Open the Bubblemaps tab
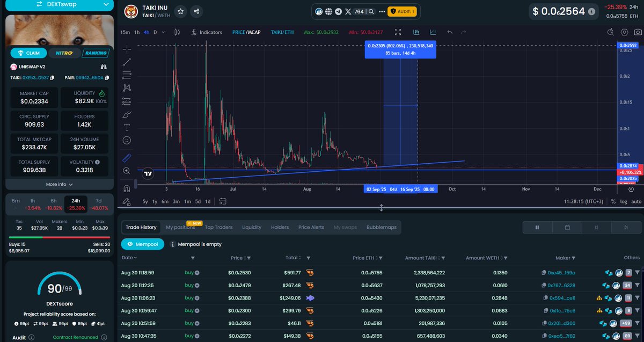Viewport: 644px width, 342px height. 382,227
